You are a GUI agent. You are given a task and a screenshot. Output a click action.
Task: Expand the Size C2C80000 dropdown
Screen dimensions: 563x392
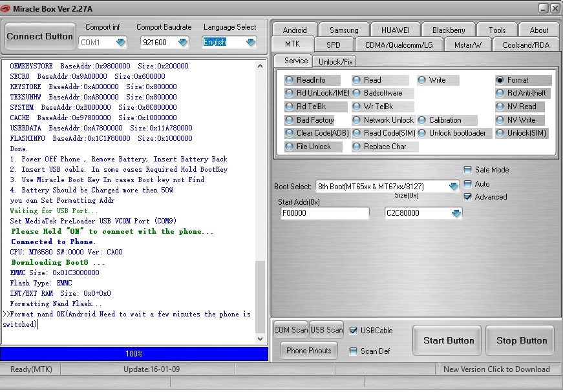[456, 213]
